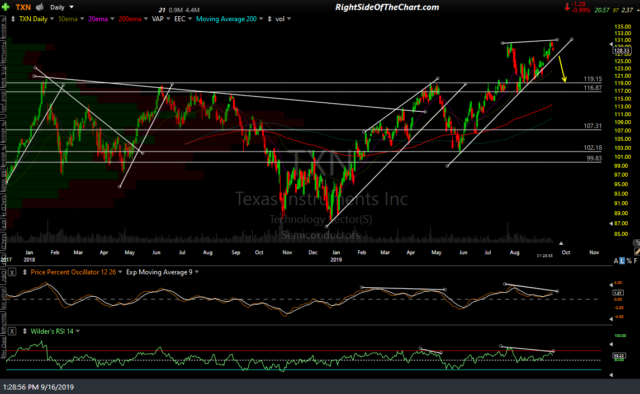Click the 119.15 horizontal level label
Screen dimensions: 640x394
tap(592, 79)
